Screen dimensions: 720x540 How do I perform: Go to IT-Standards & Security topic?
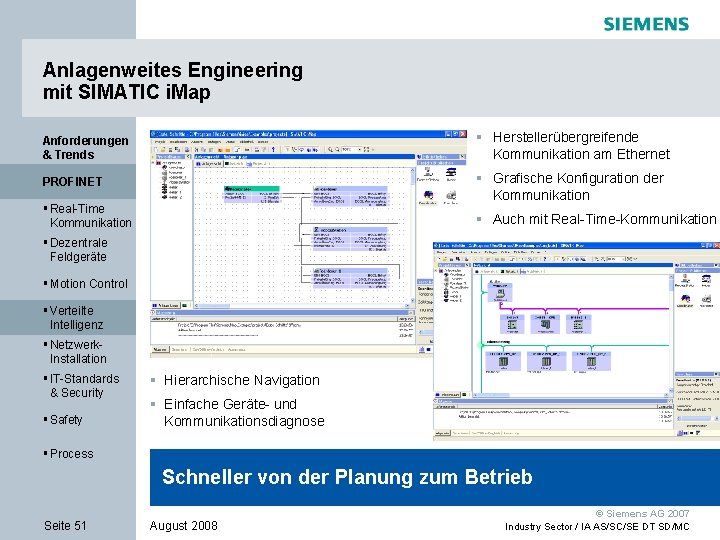pyautogui.click(x=84, y=385)
